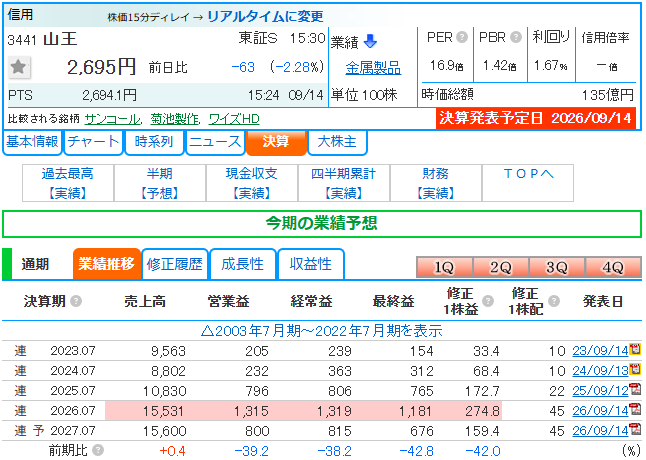
Task: Open the 金属製品 sector link
Action: (x=373, y=68)
